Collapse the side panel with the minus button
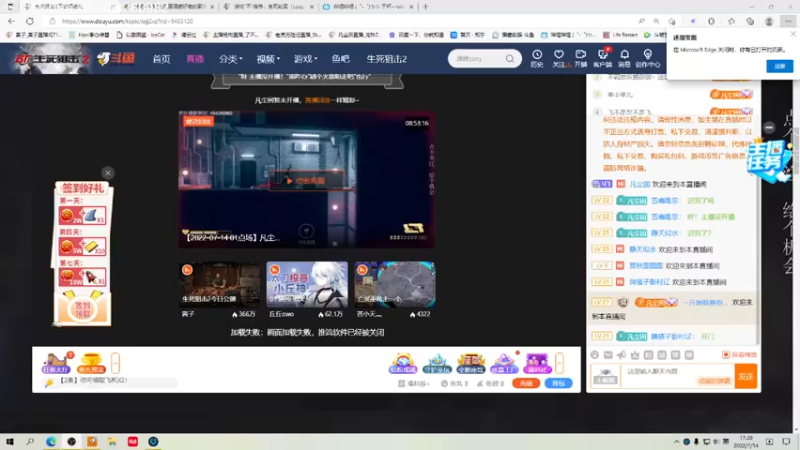This screenshot has width=800, height=450. click(x=769, y=127)
